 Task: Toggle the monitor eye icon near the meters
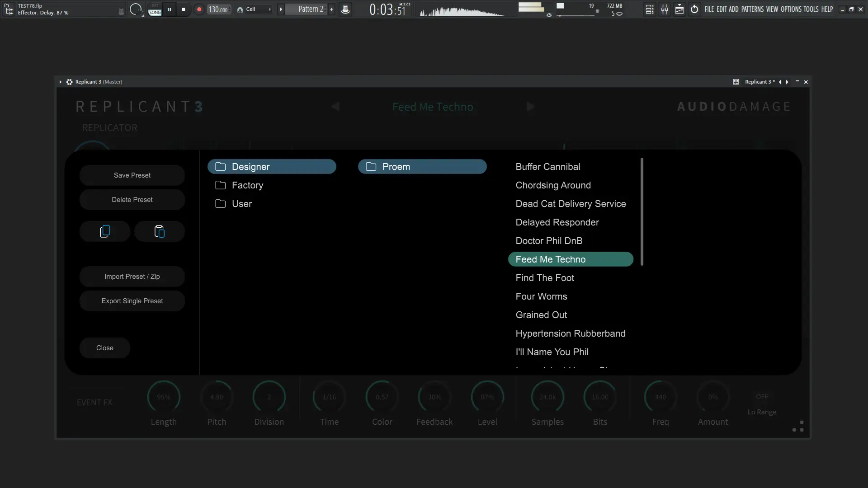pos(549,15)
